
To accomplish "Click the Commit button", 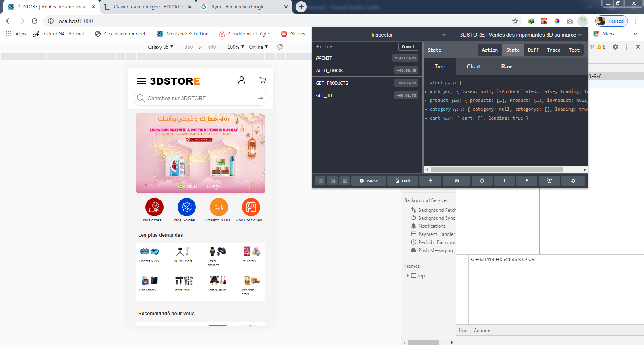I will point(408,47).
